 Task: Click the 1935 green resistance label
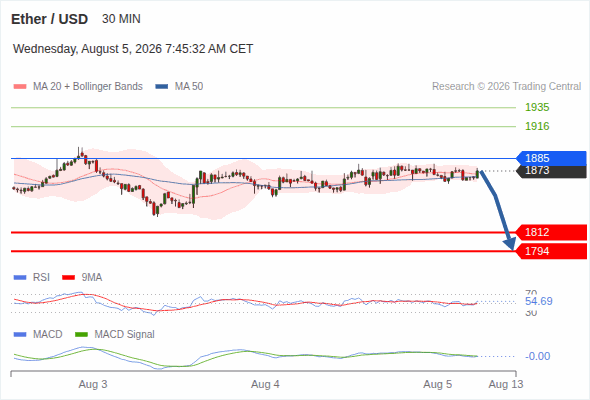[x=537, y=107]
